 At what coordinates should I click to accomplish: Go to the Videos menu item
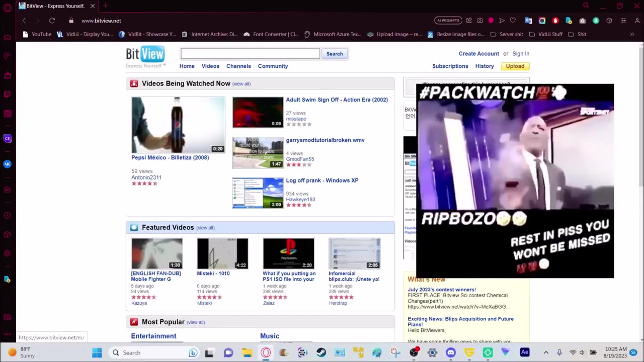point(210,66)
